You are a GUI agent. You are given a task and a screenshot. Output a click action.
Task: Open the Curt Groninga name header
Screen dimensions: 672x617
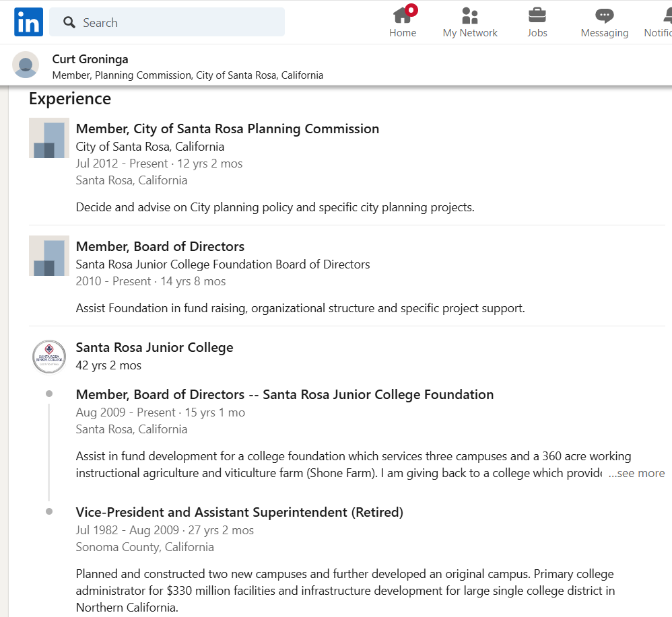click(x=90, y=59)
